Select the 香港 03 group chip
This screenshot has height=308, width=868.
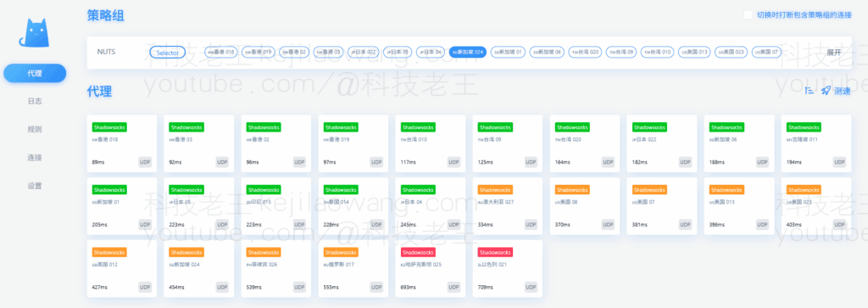329,52
